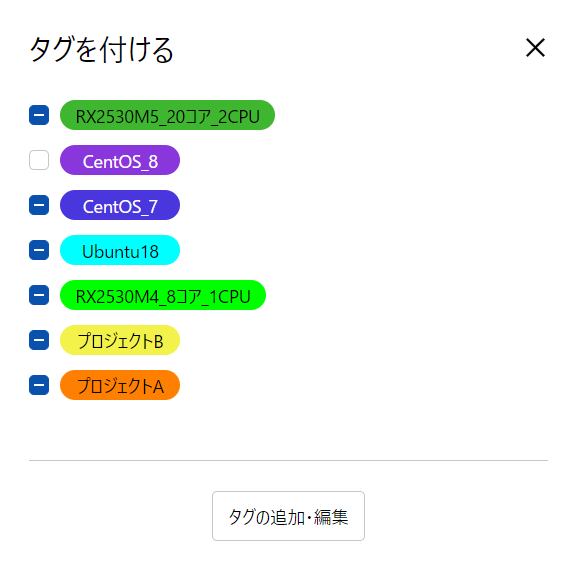Viewport: 575px width, 578px height.
Task: Select the indigo CentOS_7 tag pill
Action: point(120,205)
